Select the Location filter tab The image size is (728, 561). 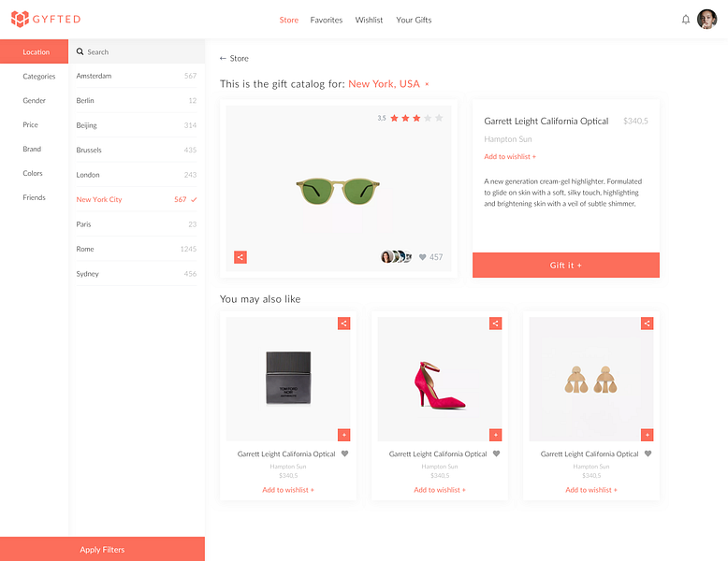pos(35,51)
